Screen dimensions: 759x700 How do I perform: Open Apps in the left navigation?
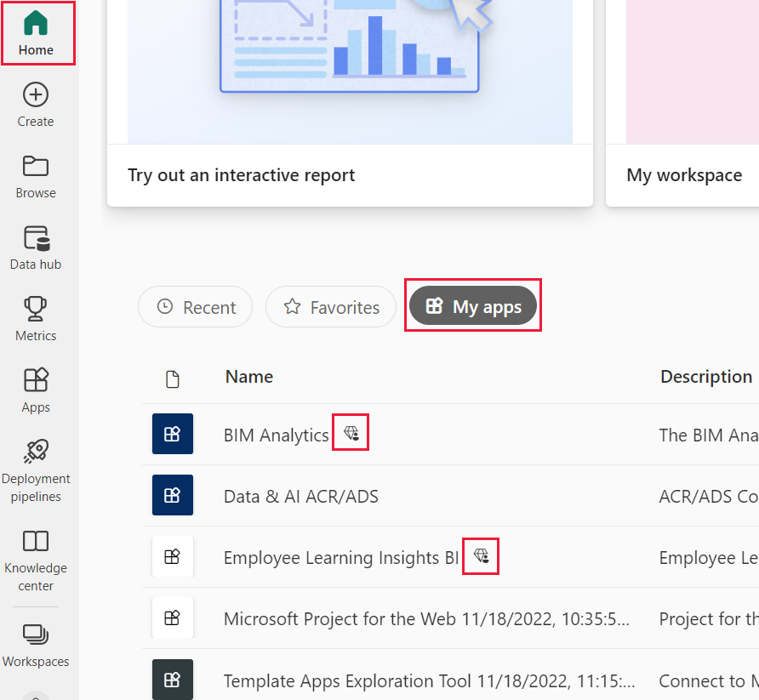(36, 380)
